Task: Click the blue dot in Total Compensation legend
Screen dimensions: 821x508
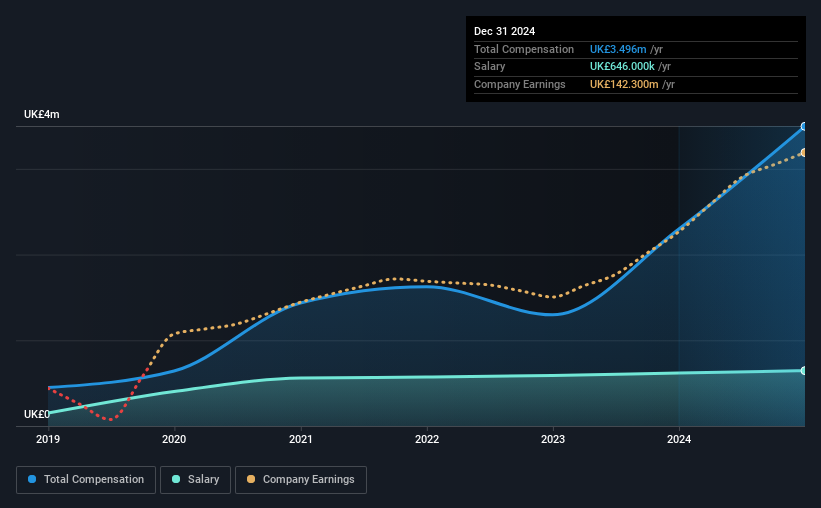Action: click(x=32, y=479)
